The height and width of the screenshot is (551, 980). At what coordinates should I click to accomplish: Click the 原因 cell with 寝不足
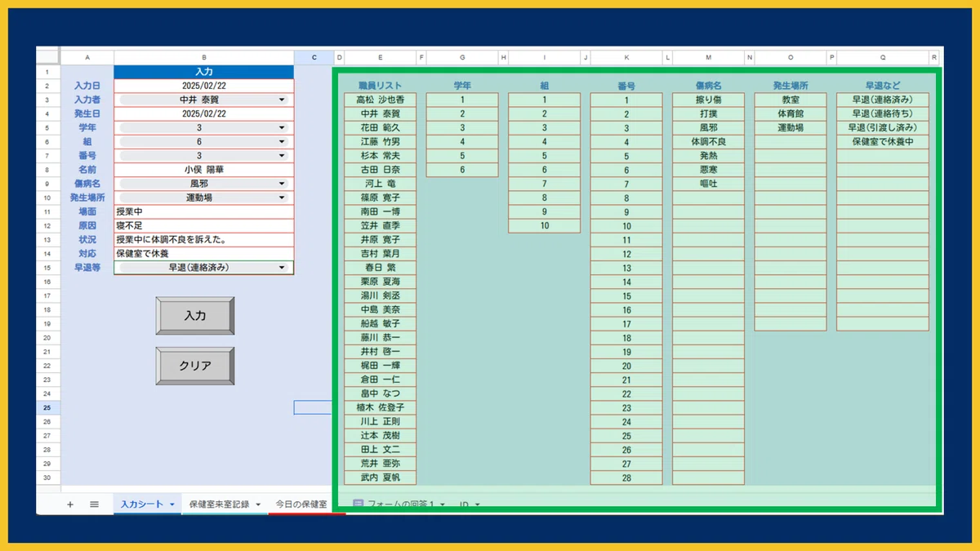pyautogui.click(x=203, y=225)
